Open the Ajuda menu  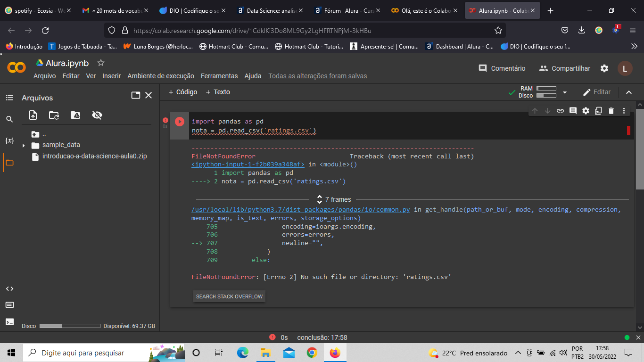(x=253, y=76)
